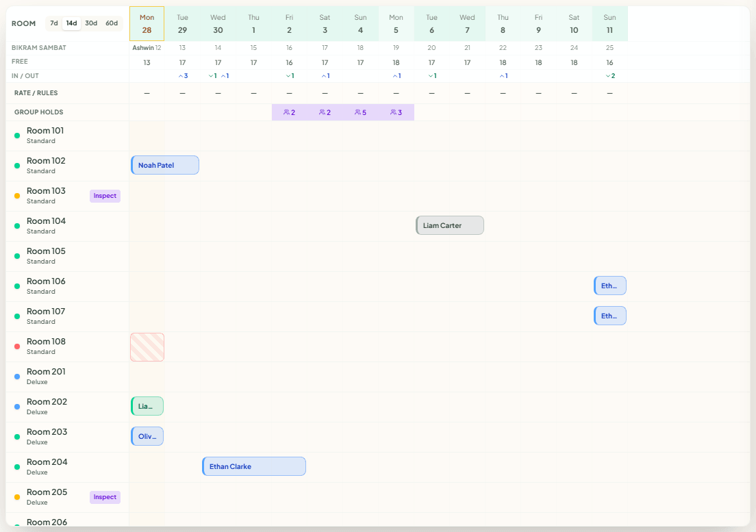Image resolution: width=756 pixels, height=532 pixels.
Task: Click the red status dot for Room 108
Action: tap(17, 346)
